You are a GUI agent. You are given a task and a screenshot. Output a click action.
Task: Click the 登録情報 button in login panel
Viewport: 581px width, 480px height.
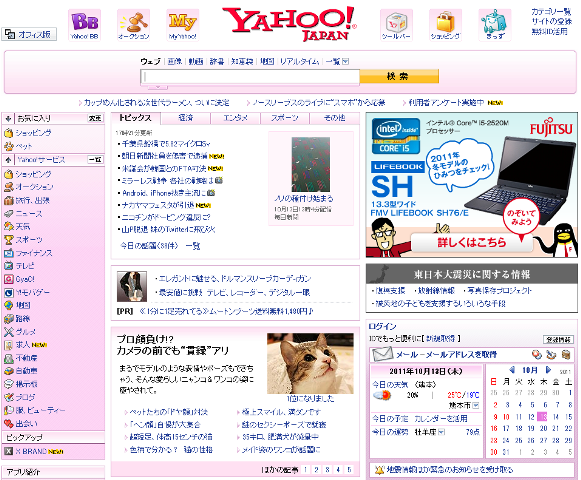558,339
